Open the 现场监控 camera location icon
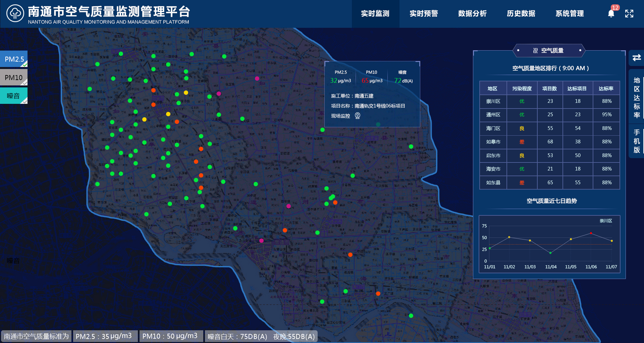This screenshot has height=343, width=644. pyautogui.click(x=358, y=116)
